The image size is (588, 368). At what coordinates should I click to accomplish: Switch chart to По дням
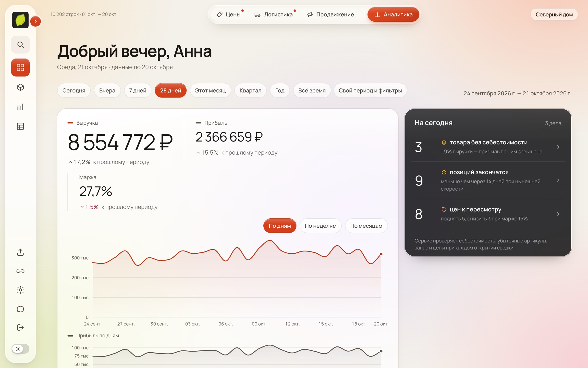pyautogui.click(x=280, y=226)
